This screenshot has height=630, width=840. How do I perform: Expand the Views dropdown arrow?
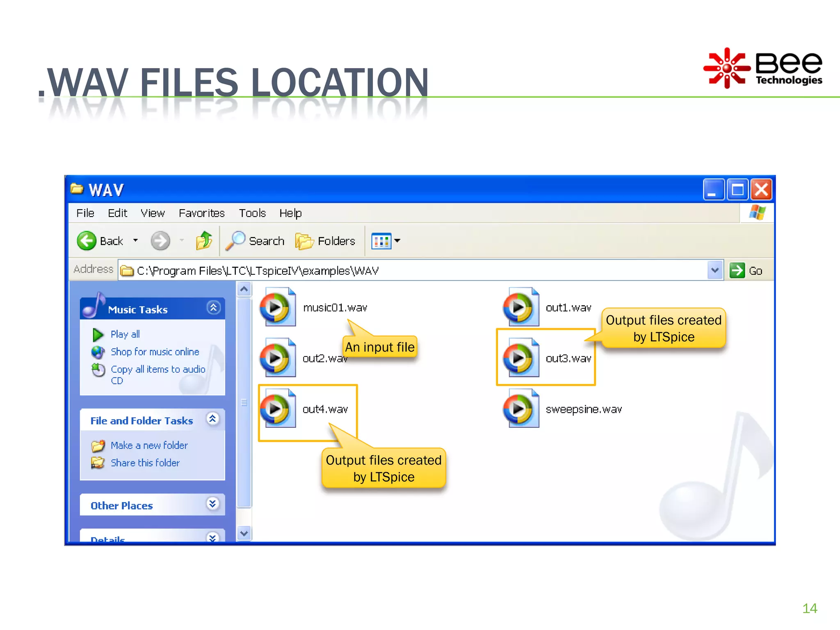tap(397, 241)
